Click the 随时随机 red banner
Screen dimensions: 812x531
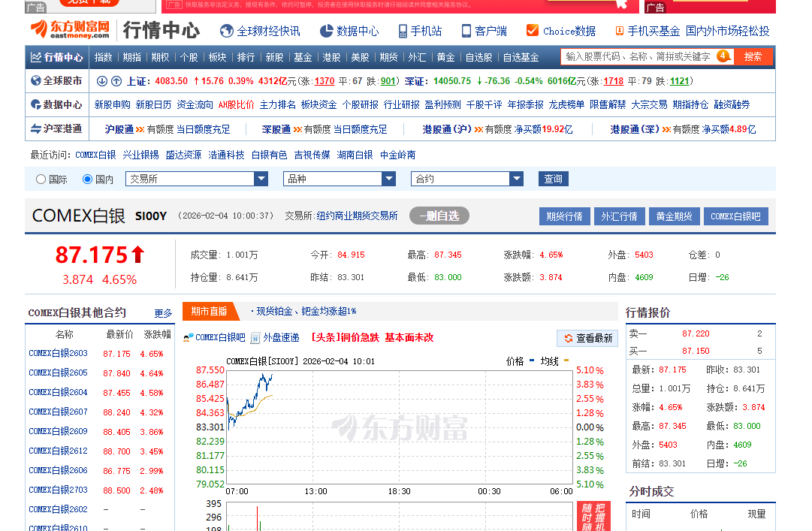tap(593, 516)
